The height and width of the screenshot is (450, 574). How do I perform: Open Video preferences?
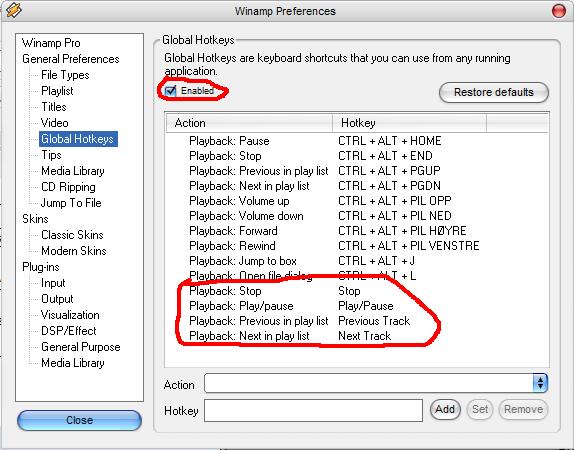pos(55,123)
